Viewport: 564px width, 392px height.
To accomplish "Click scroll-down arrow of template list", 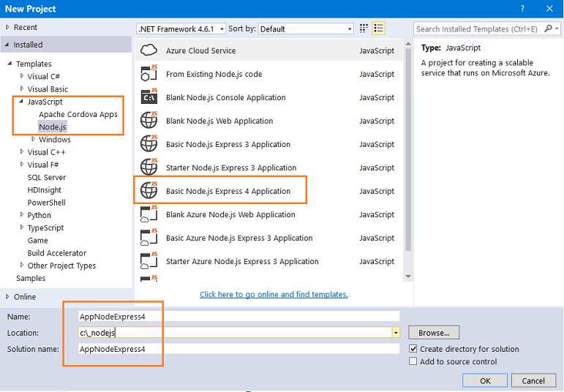I will [408, 276].
